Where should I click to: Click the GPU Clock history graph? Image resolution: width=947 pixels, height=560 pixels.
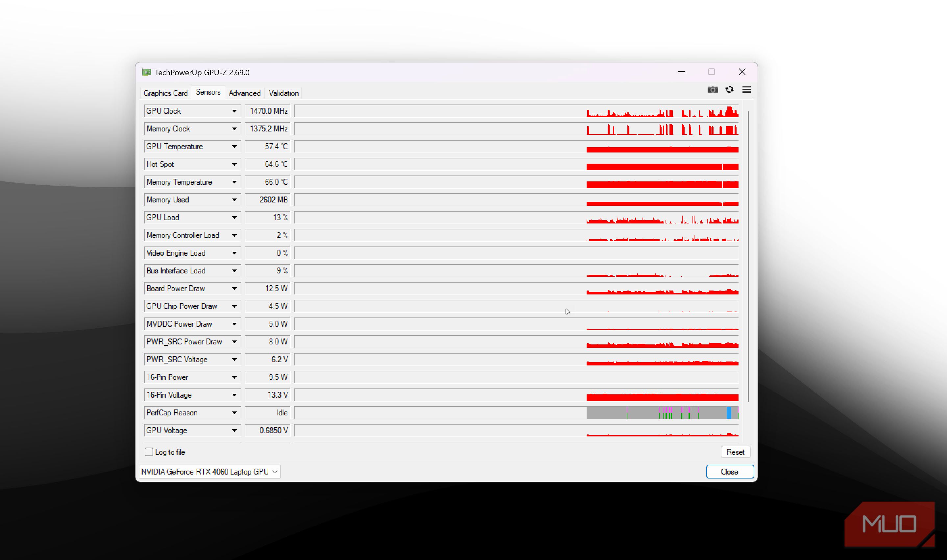pyautogui.click(x=516, y=111)
